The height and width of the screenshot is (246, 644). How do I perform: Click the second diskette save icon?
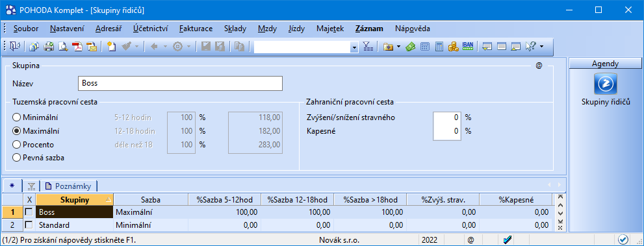(220, 47)
